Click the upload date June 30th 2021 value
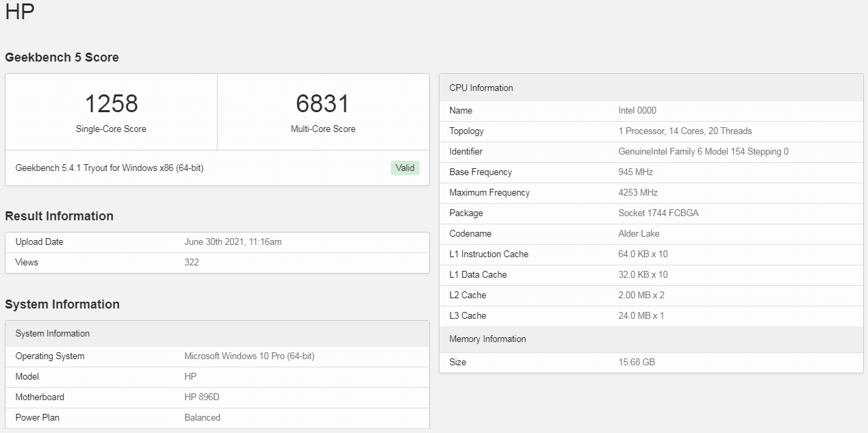Image resolution: width=868 pixels, height=433 pixels. [x=233, y=242]
